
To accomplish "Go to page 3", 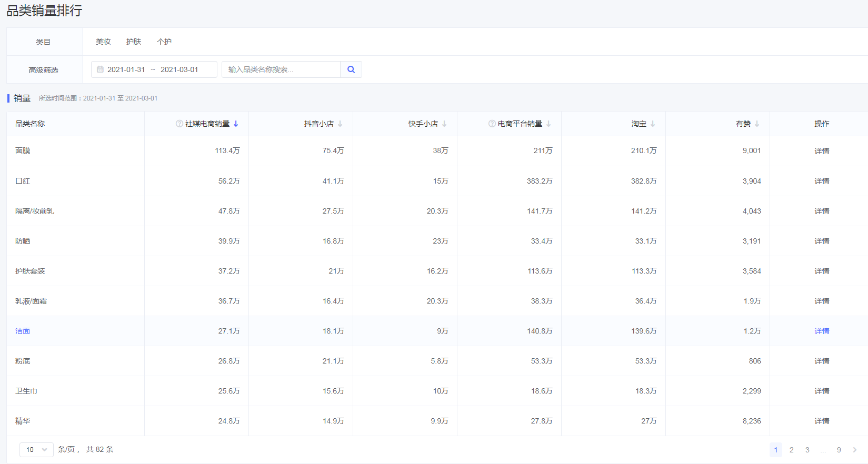I will point(807,450).
